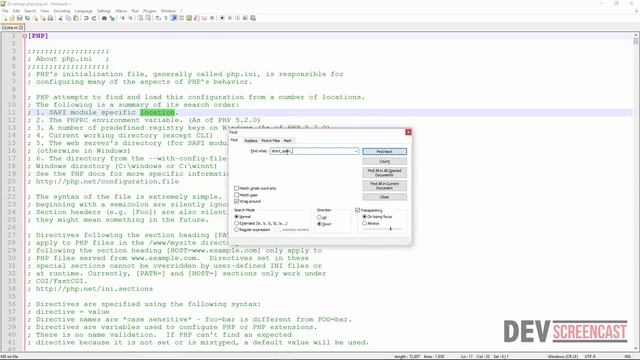Open the File menu
640x360 pixels.
[5, 11]
